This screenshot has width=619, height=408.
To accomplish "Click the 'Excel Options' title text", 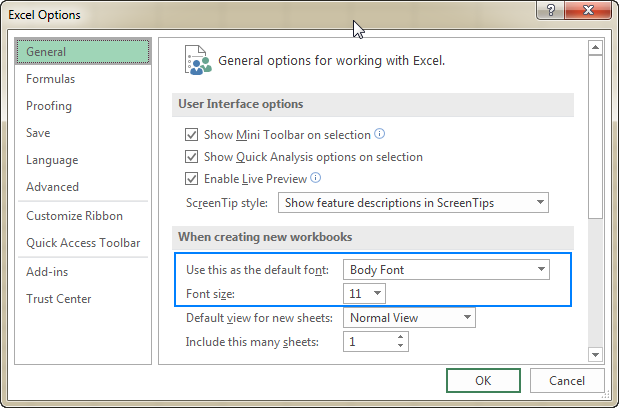I will (44, 15).
